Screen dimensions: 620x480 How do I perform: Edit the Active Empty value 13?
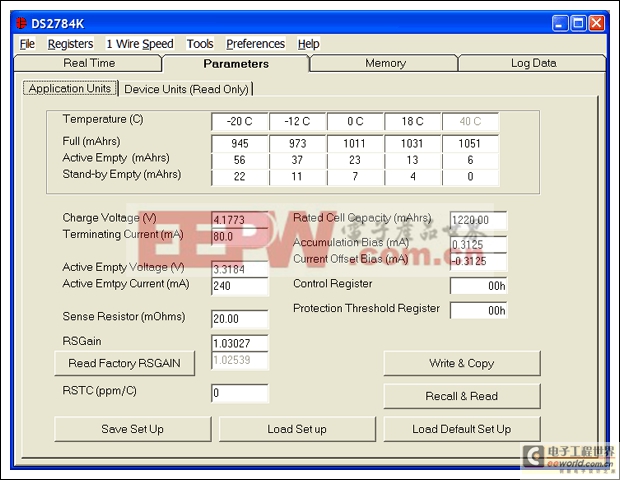click(x=412, y=160)
